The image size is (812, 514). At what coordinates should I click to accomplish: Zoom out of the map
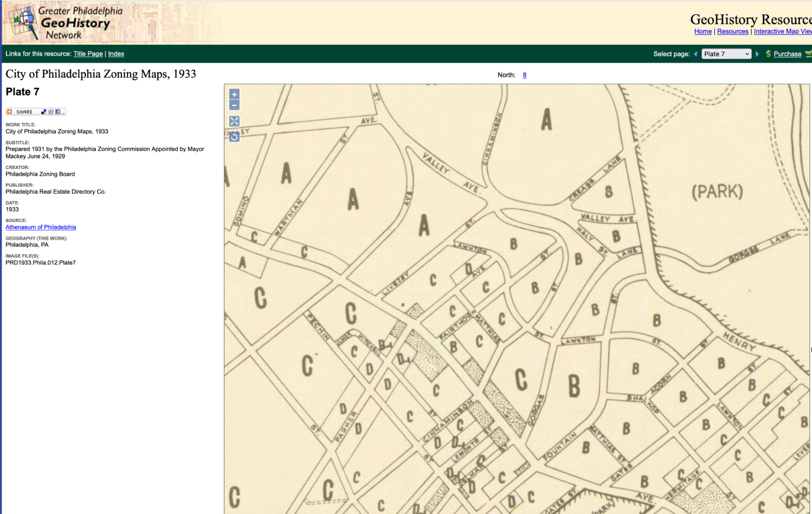(x=234, y=105)
